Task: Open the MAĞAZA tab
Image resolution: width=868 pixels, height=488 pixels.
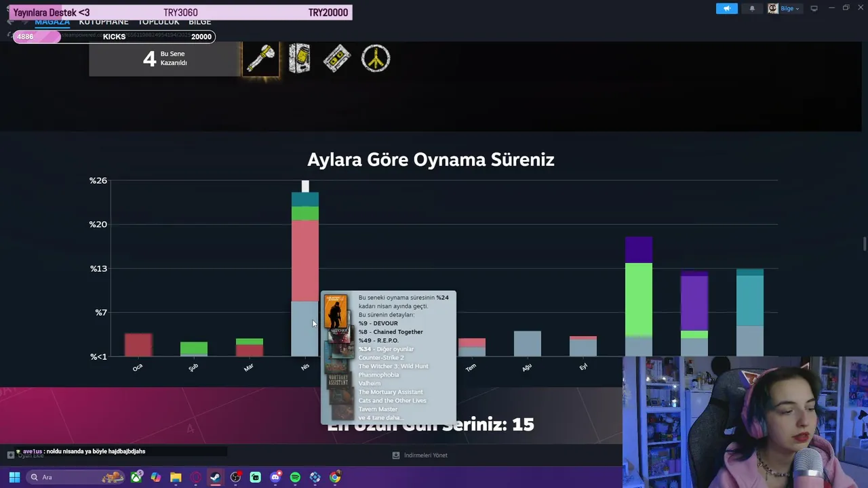Action: click(x=52, y=22)
